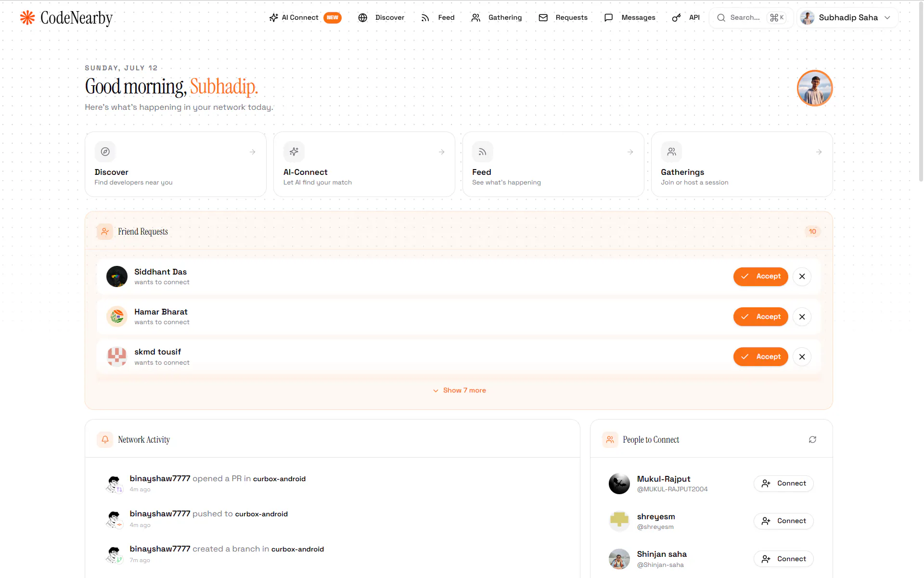Image resolution: width=924 pixels, height=578 pixels.
Task: Open the Feed nav item
Action: tap(437, 18)
